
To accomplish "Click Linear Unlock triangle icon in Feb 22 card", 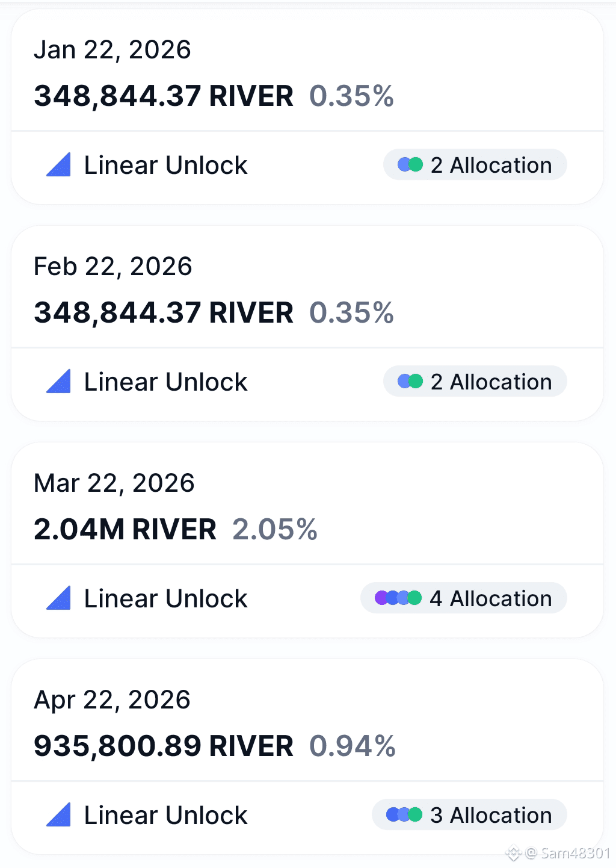I will click(58, 382).
